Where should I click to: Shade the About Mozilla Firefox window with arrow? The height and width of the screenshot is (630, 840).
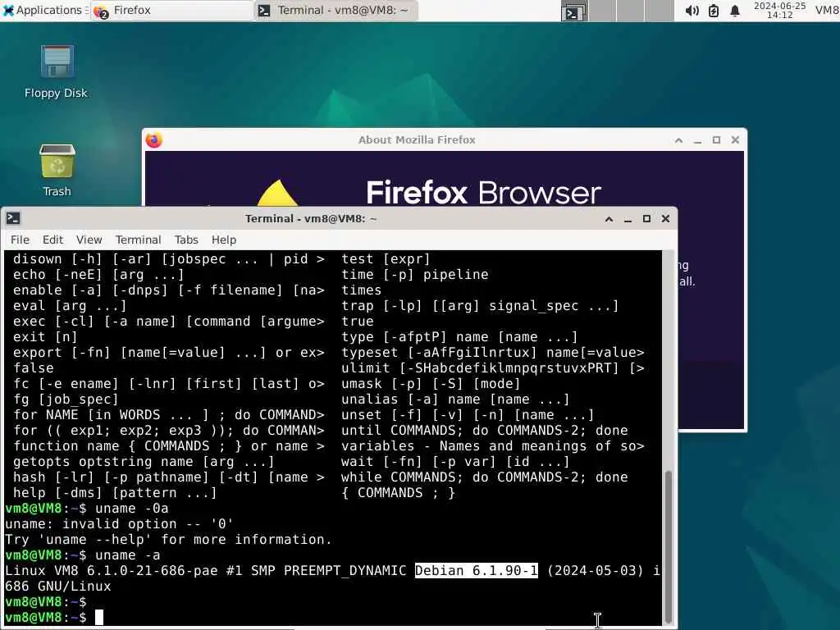678,140
